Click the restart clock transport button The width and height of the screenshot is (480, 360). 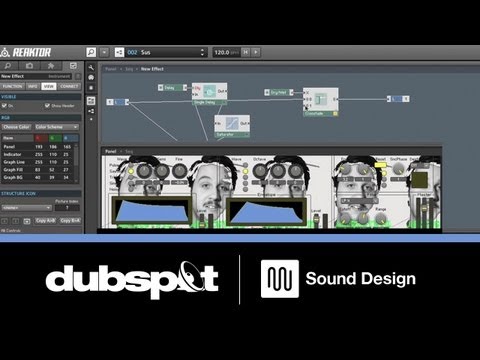tap(246, 52)
